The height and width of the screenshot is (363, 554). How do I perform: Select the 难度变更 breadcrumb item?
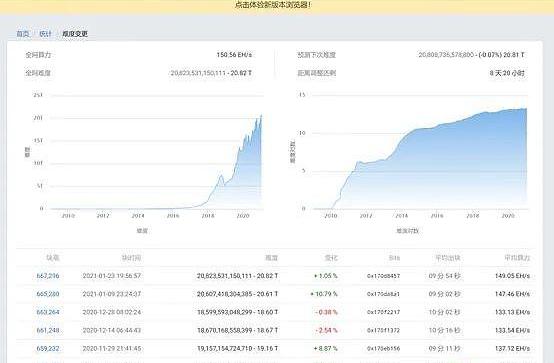75,34
